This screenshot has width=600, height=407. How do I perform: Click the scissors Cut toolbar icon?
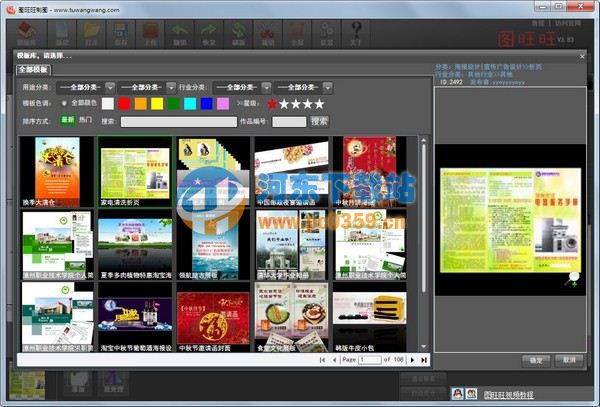click(x=268, y=34)
